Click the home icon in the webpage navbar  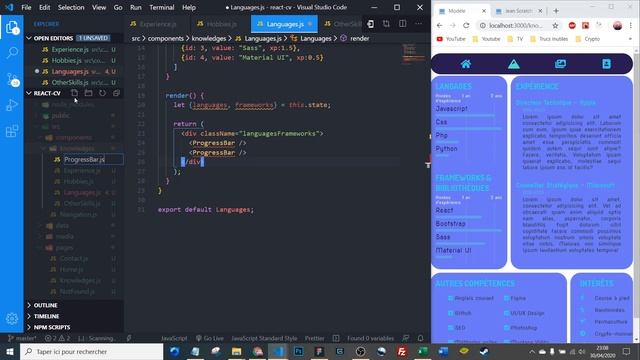466,64
